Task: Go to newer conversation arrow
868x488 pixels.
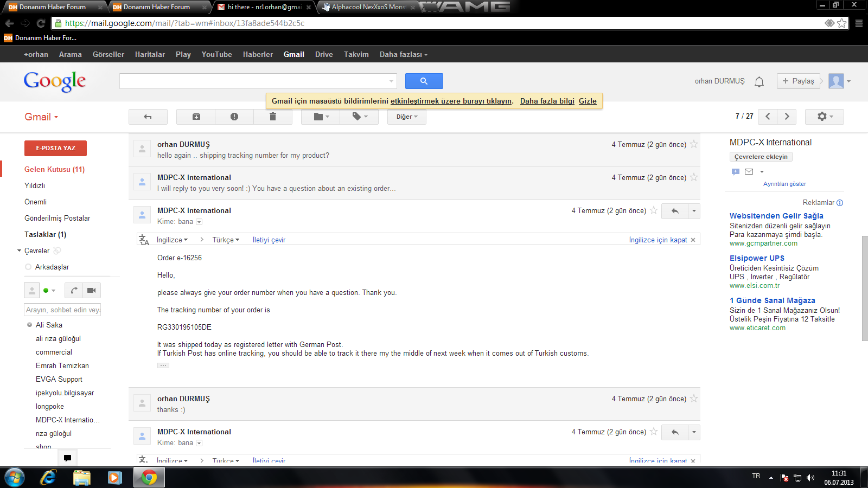Action: pyautogui.click(x=768, y=117)
